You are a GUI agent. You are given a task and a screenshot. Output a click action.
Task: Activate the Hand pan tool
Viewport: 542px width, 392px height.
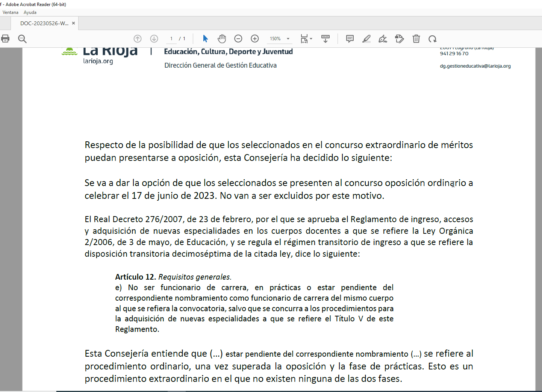point(222,39)
